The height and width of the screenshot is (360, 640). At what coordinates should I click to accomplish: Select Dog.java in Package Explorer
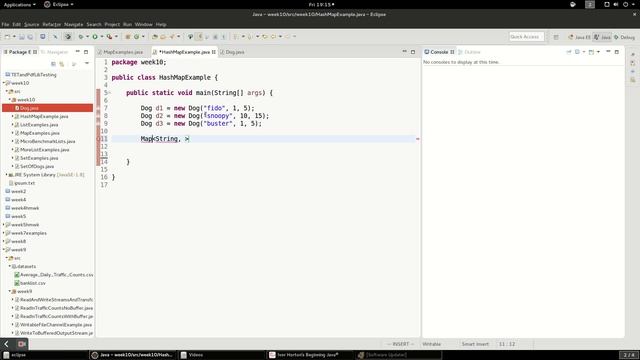pos(47,108)
